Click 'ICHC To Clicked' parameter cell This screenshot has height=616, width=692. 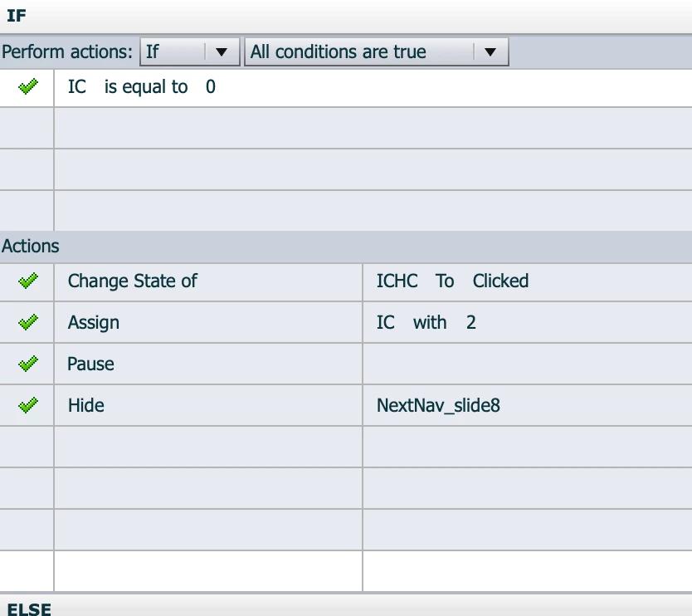528,282
